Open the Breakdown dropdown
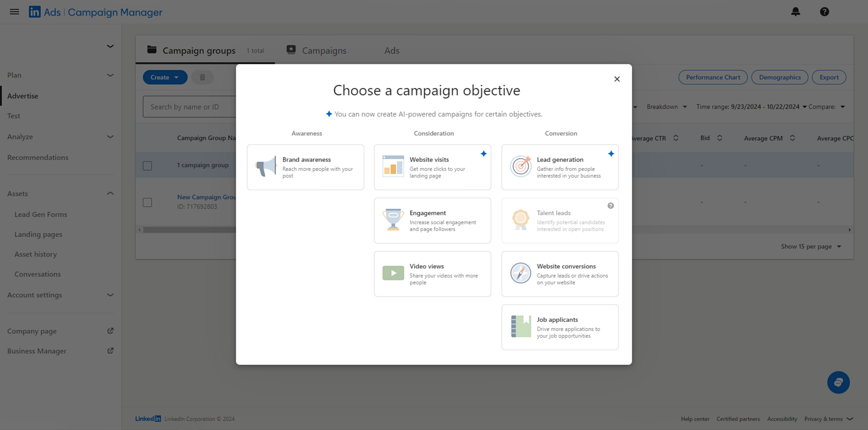This screenshot has height=430, width=868. click(667, 107)
